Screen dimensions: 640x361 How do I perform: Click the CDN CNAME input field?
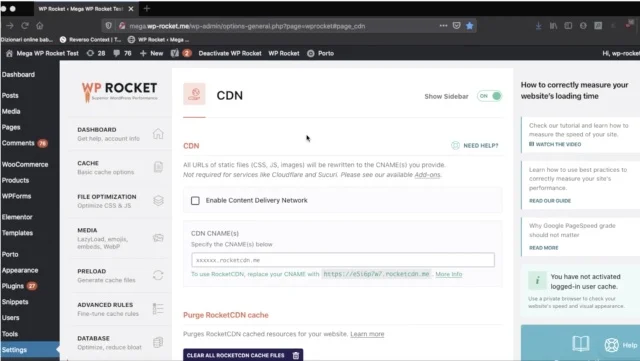pos(343,260)
